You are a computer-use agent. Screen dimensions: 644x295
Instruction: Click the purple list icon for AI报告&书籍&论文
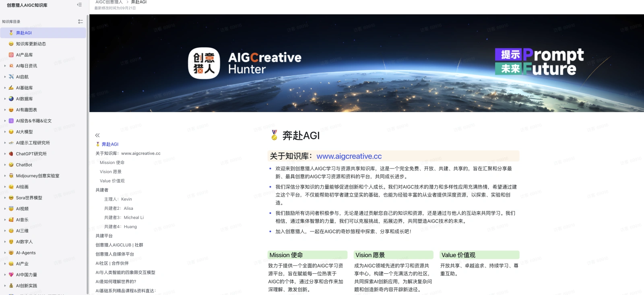click(11, 121)
